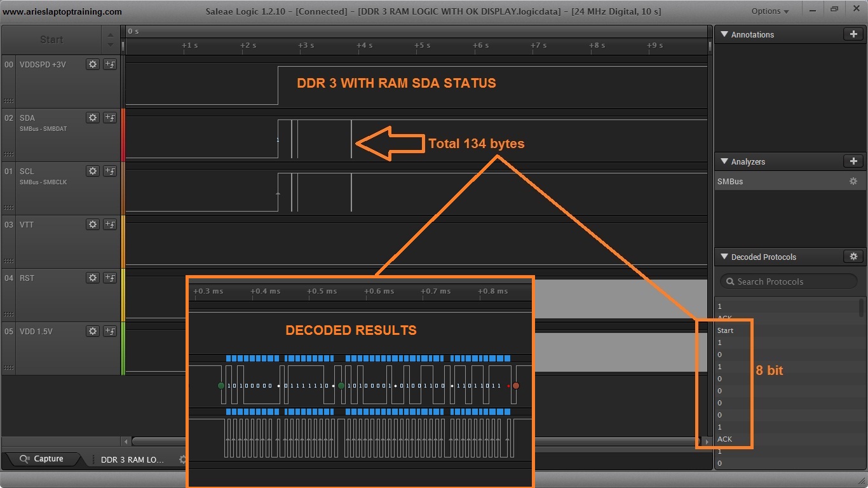Open settings gear for VDD 1.5V channel

93,331
